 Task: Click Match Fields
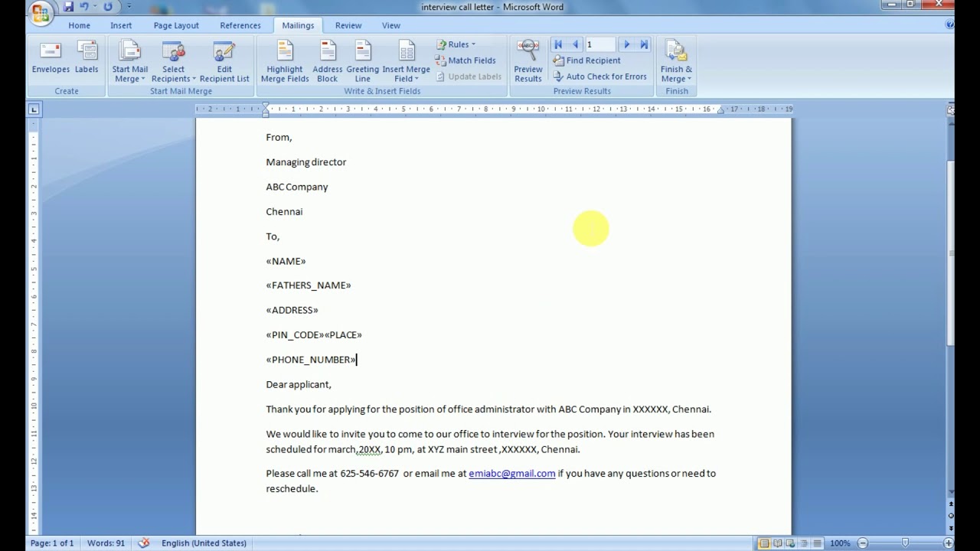(x=466, y=60)
